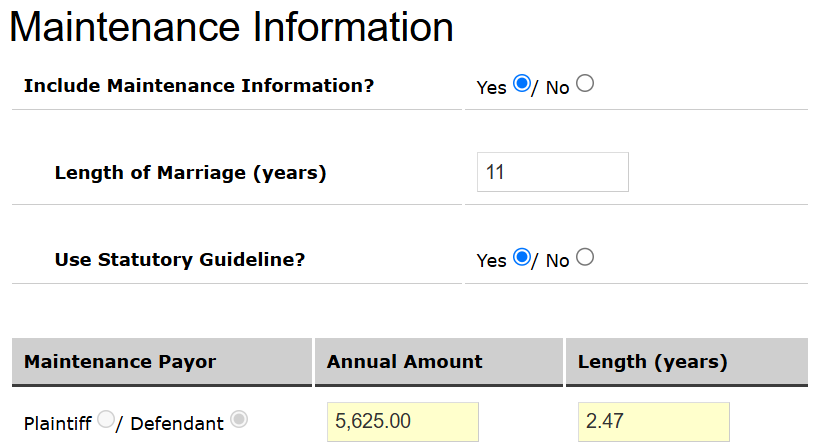The image size is (814, 447).
Task: Select Yes for Include Maintenance Information
Action: coord(521,85)
